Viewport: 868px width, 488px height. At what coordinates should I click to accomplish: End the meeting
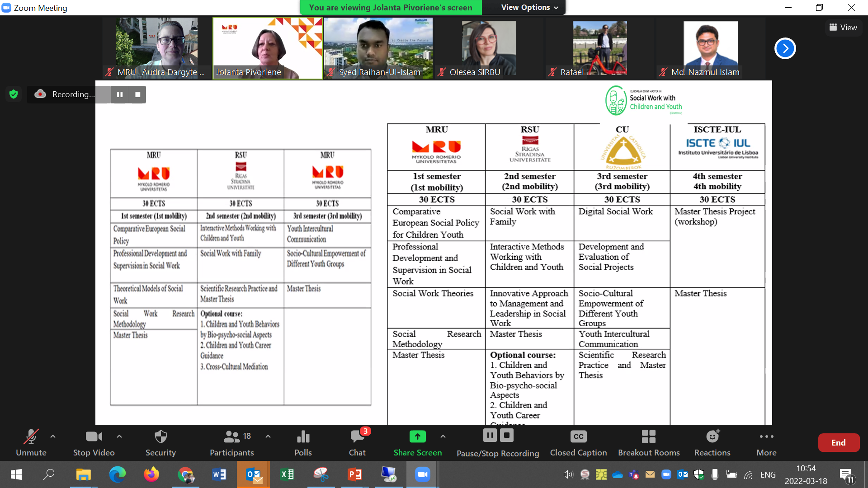click(x=838, y=442)
